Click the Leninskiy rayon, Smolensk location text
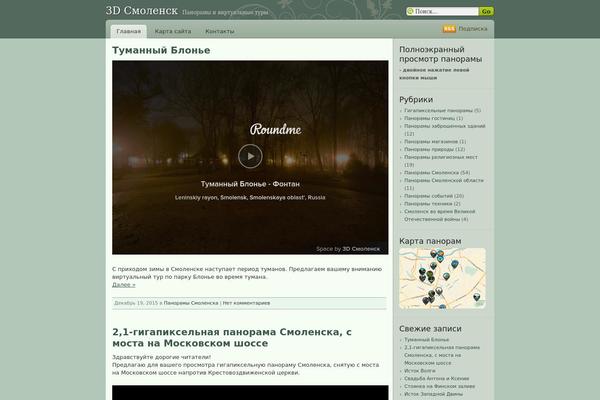The height and width of the screenshot is (400, 600). (x=250, y=198)
